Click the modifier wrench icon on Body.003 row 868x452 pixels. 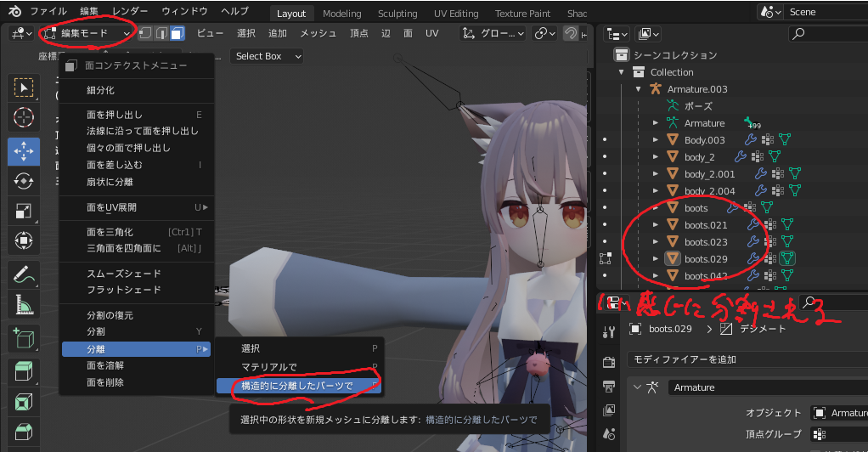(751, 139)
